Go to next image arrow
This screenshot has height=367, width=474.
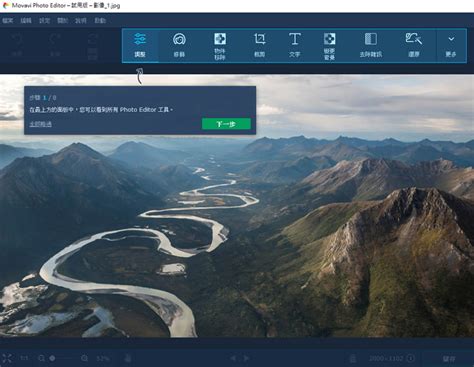pyautogui.click(x=246, y=358)
